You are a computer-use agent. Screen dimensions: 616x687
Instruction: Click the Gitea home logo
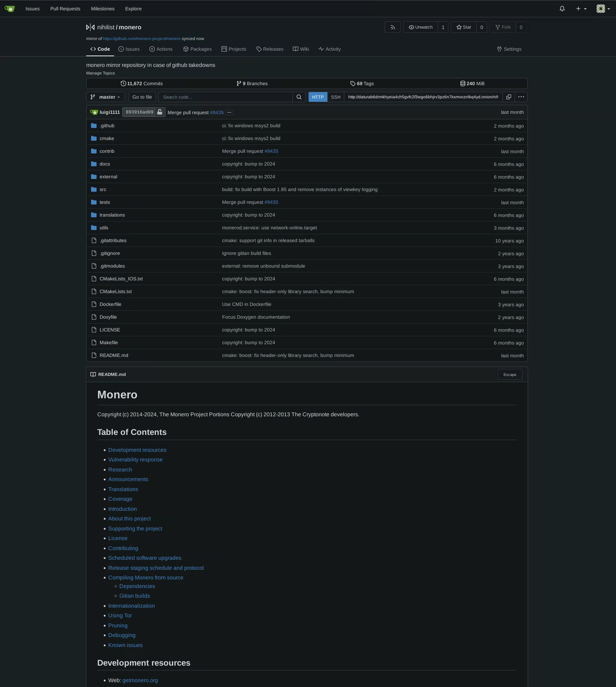(10, 9)
